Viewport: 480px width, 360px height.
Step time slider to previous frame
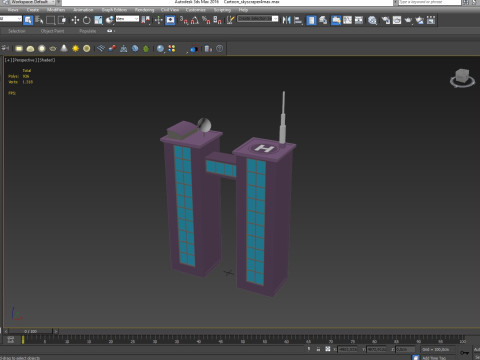[x=6, y=331]
